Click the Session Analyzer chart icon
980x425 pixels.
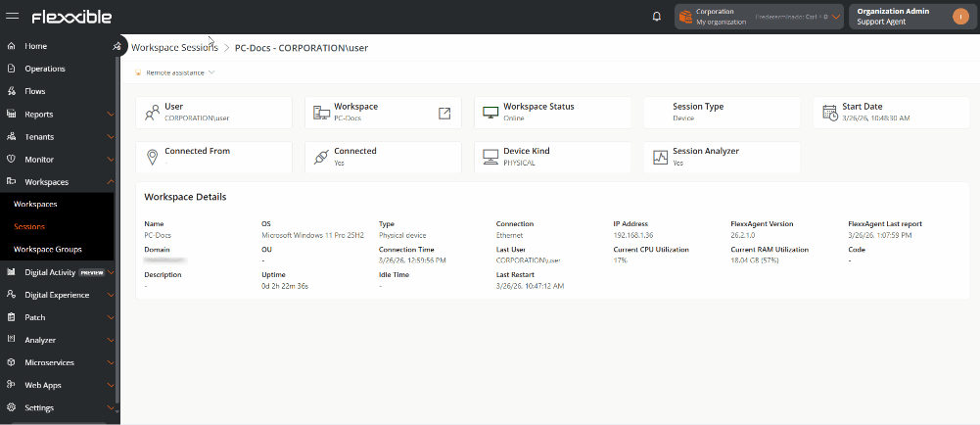coord(660,158)
